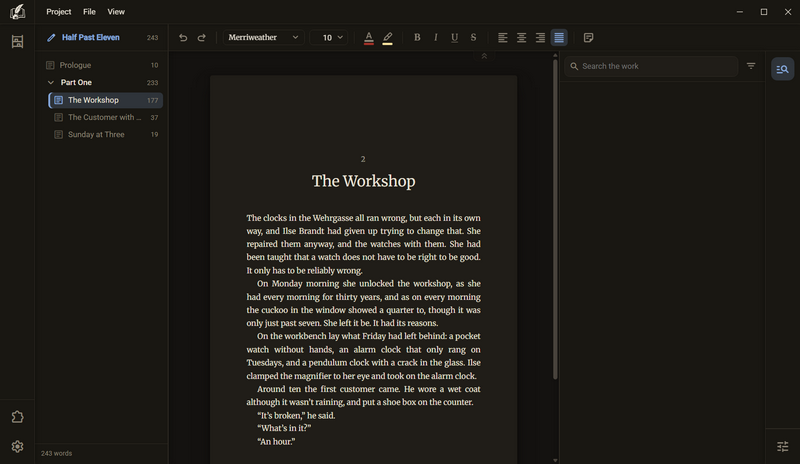Open the settings gear icon
Screen dimensions: 800x464
click(x=17, y=446)
